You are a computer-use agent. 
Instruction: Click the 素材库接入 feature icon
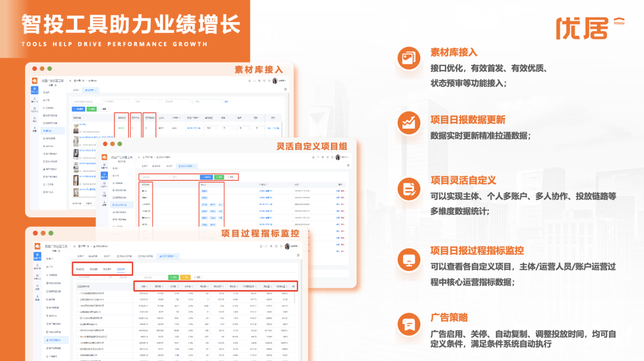coord(408,58)
